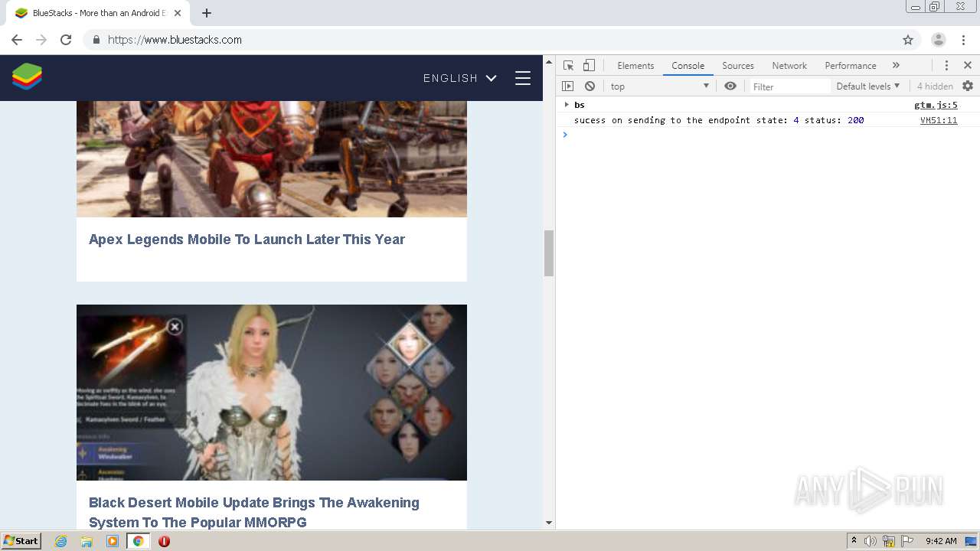The height and width of the screenshot is (551, 980).
Task: Click the inspect element picker icon
Action: tap(568, 66)
